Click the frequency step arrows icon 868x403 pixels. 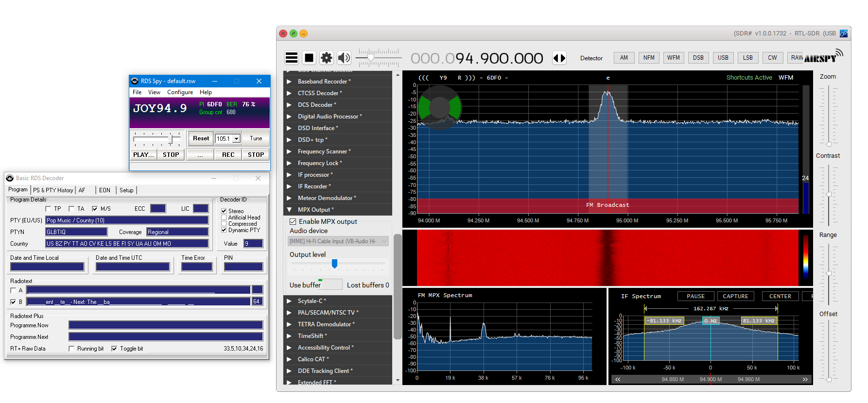pyautogui.click(x=560, y=58)
